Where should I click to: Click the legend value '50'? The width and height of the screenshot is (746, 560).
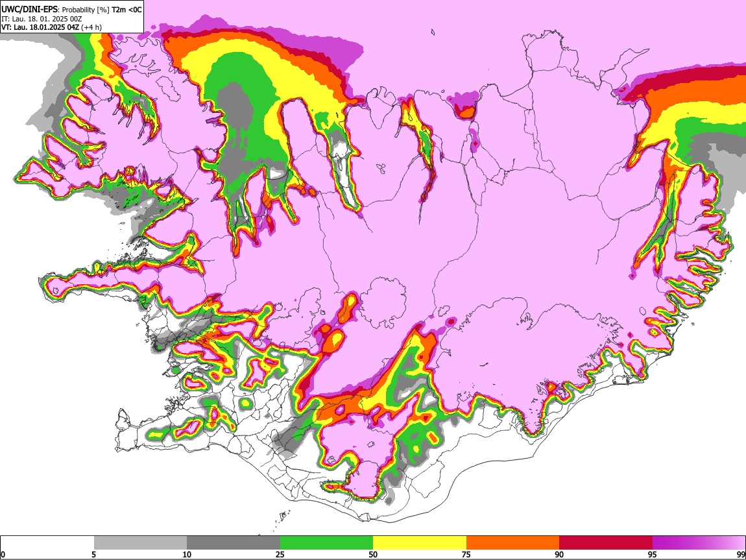(x=373, y=554)
